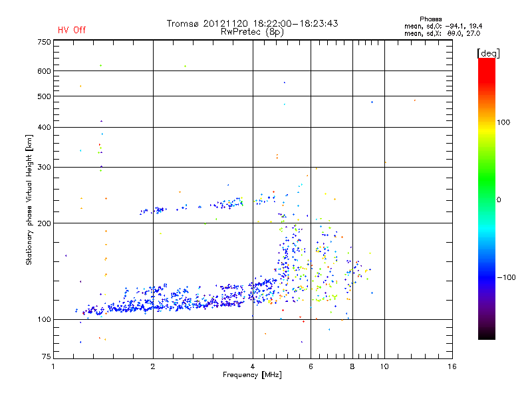This screenshot has height=399, width=532.
Task: Click x-axis tick label "1"
Action: (x=53, y=366)
